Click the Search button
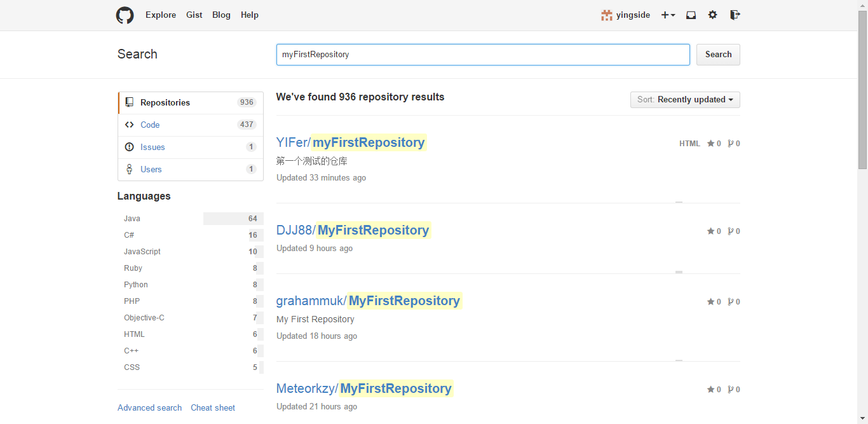This screenshot has height=424, width=868. tap(718, 55)
